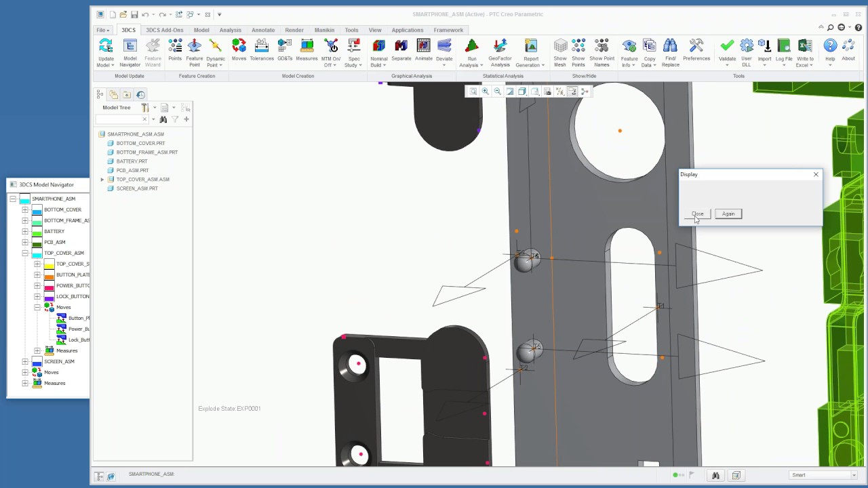Click the Again button in Display dialog
The height and width of the screenshot is (488, 868).
point(728,213)
